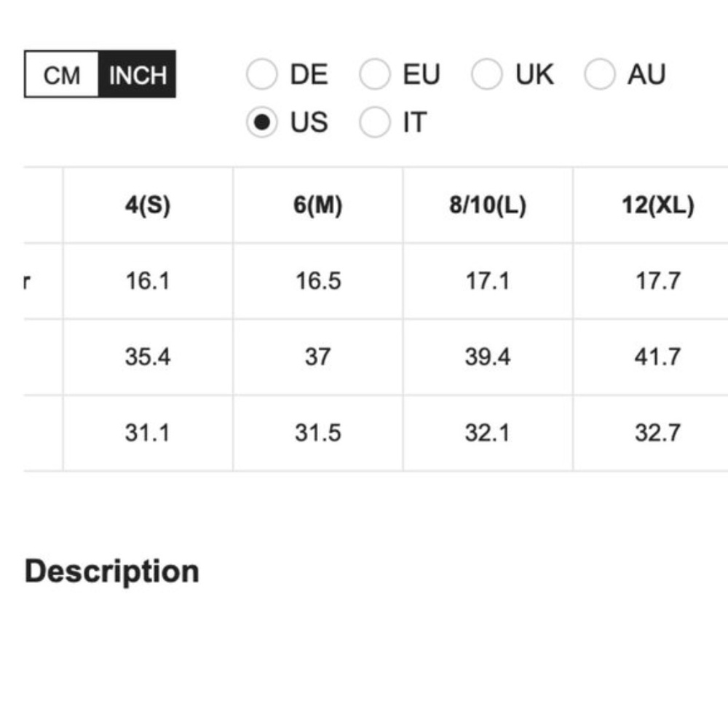
Task: Select the 41.7 measurement cell
Action: (x=657, y=357)
